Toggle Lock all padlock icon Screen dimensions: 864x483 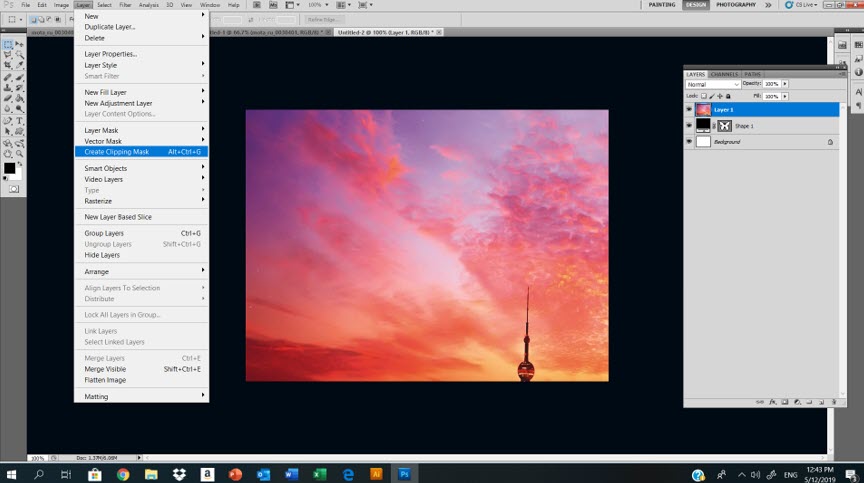[728, 96]
